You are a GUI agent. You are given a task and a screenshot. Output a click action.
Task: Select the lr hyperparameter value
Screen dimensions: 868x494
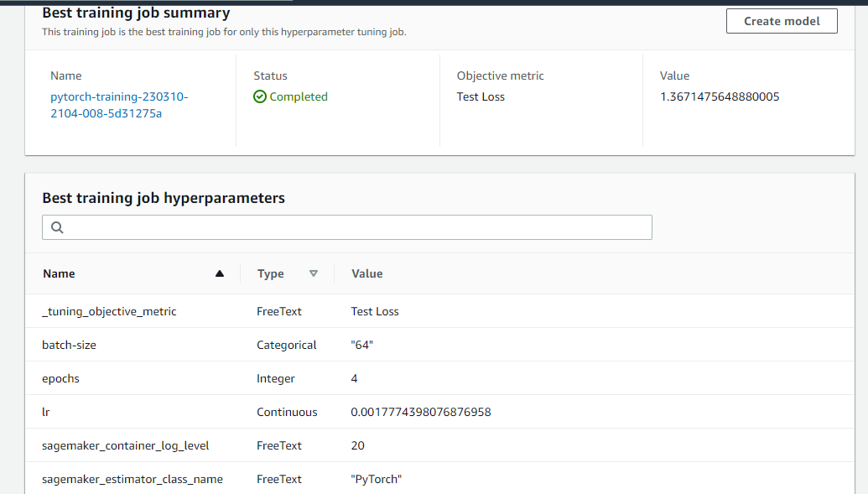421,412
